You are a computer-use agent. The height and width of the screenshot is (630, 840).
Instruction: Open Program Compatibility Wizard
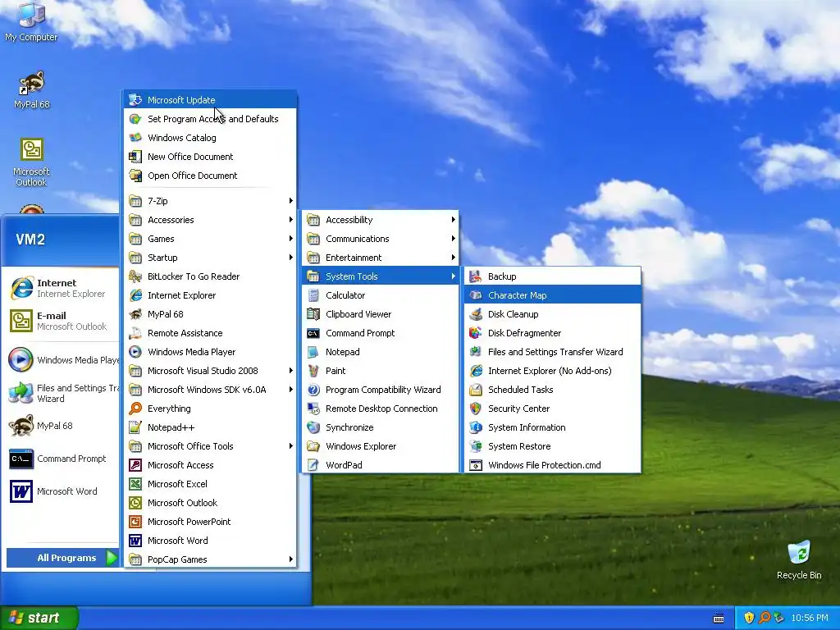click(381, 390)
